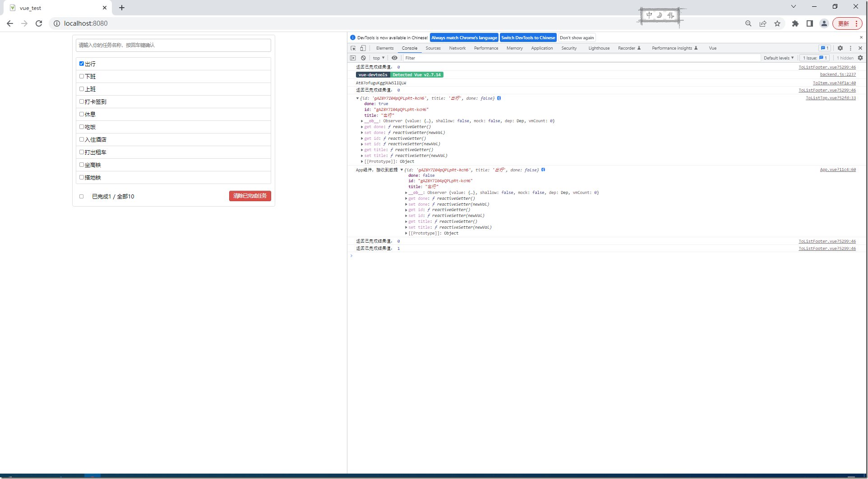
Task: Clear console icon
Action: coord(363,58)
